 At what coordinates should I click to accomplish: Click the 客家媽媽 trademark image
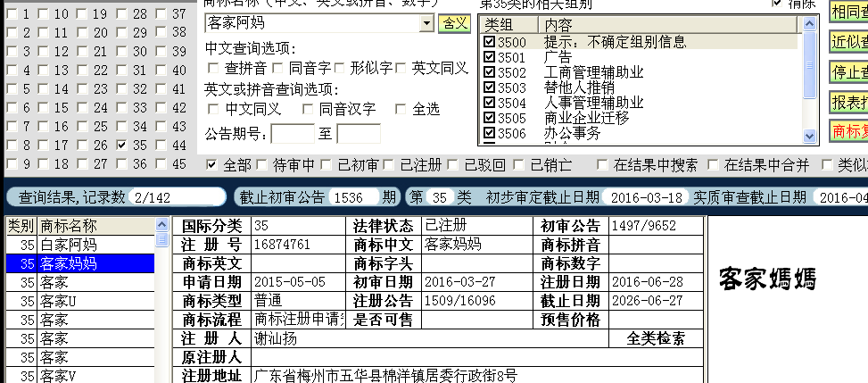point(767,279)
